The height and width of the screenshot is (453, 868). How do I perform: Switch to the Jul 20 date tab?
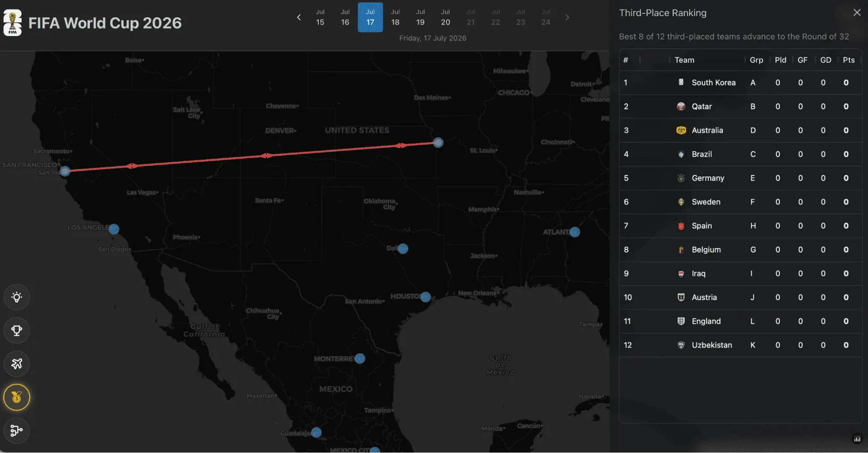[445, 17]
